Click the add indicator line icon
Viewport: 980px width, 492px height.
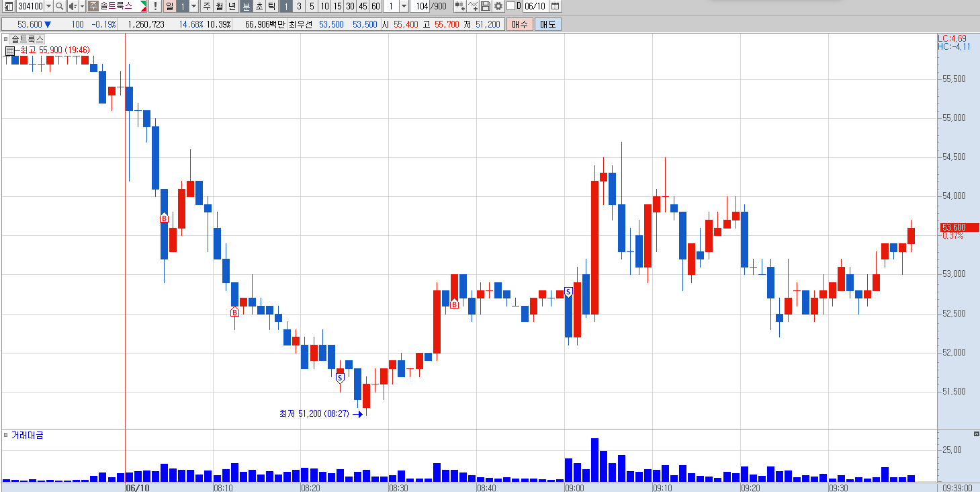(473, 6)
